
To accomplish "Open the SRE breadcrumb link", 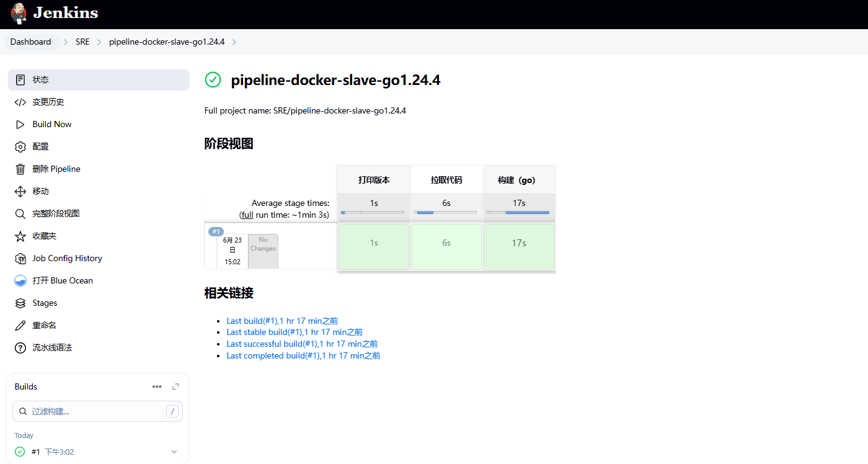I will [x=82, y=42].
